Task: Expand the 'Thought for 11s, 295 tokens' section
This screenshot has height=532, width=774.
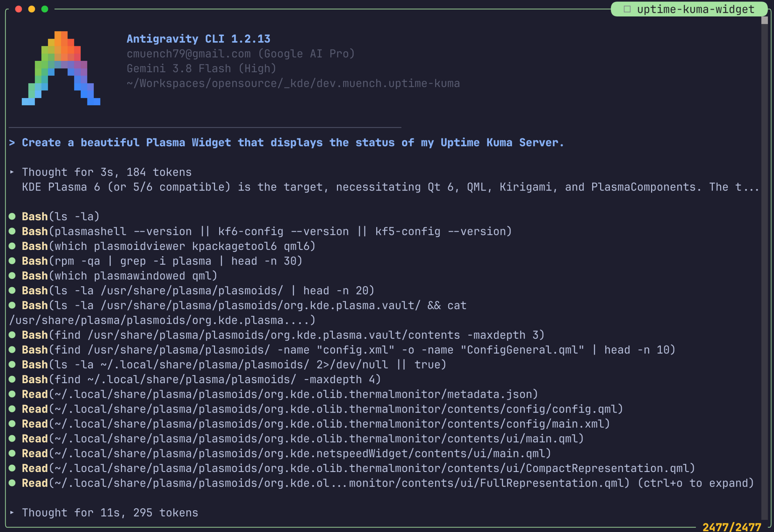Action: (12, 512)
